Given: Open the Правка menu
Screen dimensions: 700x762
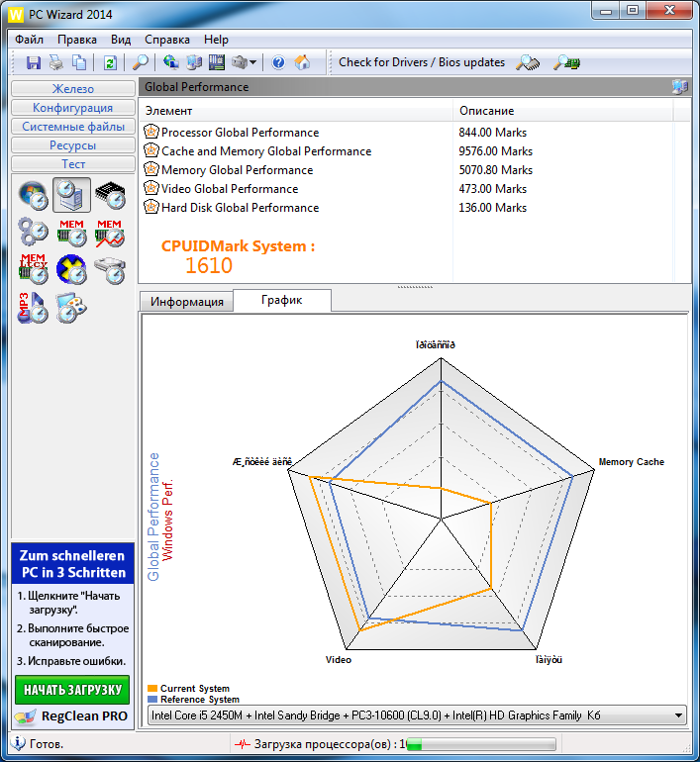Looking at the screenshot, I should point(77,40).
